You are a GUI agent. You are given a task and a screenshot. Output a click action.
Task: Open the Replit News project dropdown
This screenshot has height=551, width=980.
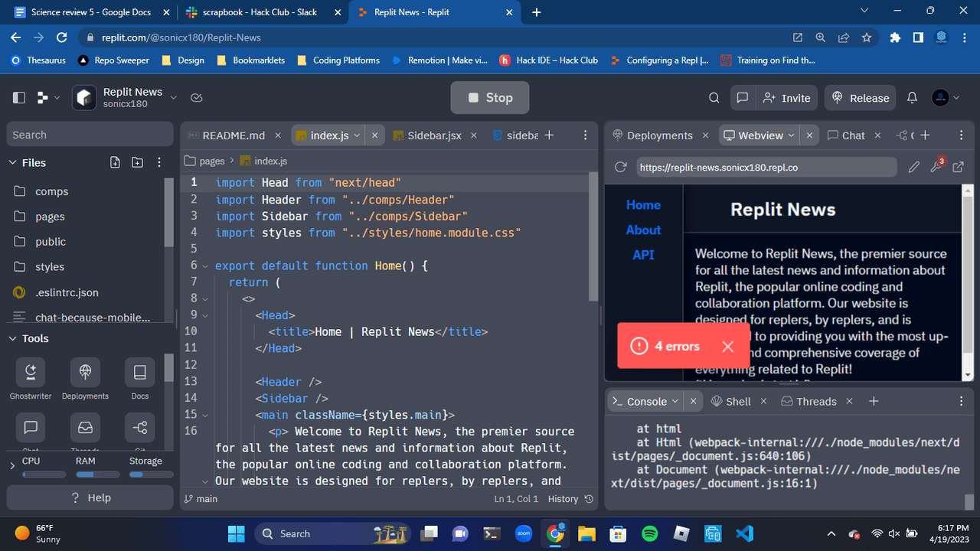174,98
